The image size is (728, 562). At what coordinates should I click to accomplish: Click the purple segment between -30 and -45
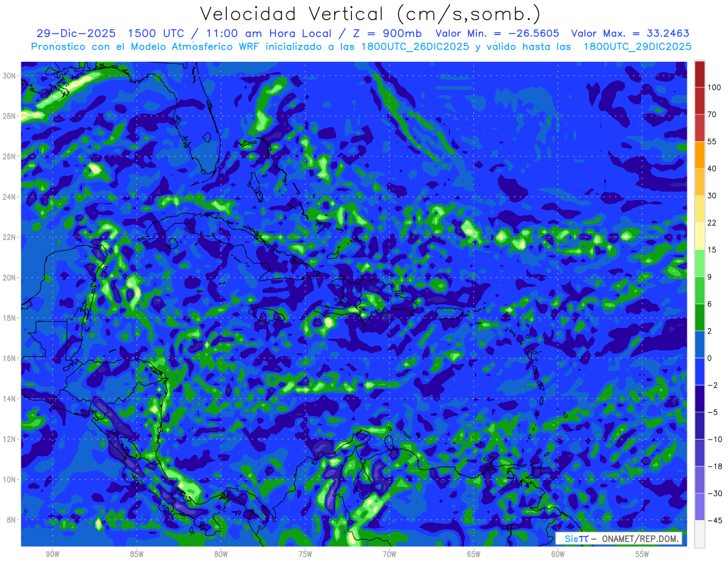[699, 506]
